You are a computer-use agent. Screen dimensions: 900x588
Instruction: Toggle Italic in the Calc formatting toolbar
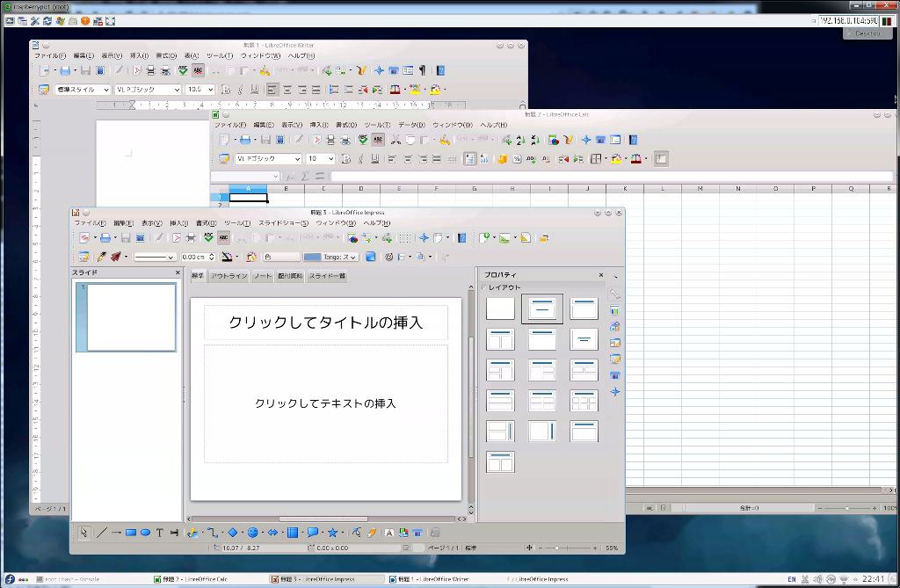(360, 158)
